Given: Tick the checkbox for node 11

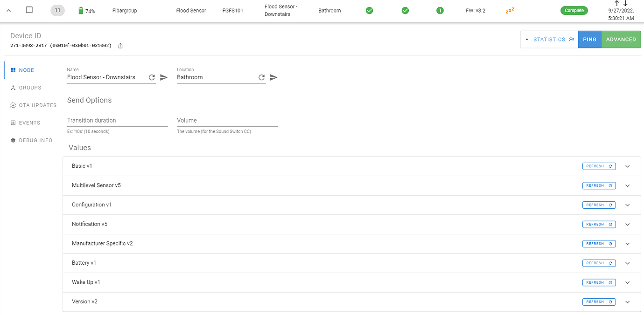Looking at the screenshot, I should click(29, 10).
